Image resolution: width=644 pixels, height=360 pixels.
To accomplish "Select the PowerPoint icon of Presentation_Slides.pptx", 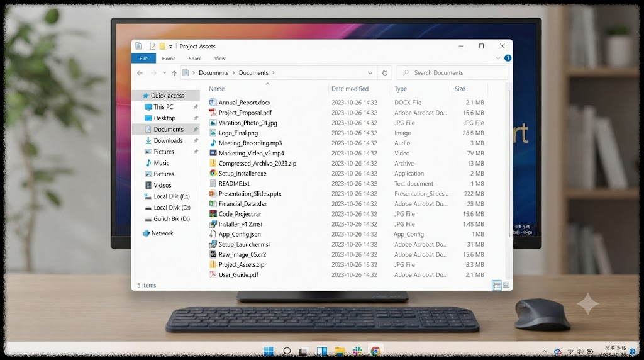I will pyautogui.click(x=213, y=193).
